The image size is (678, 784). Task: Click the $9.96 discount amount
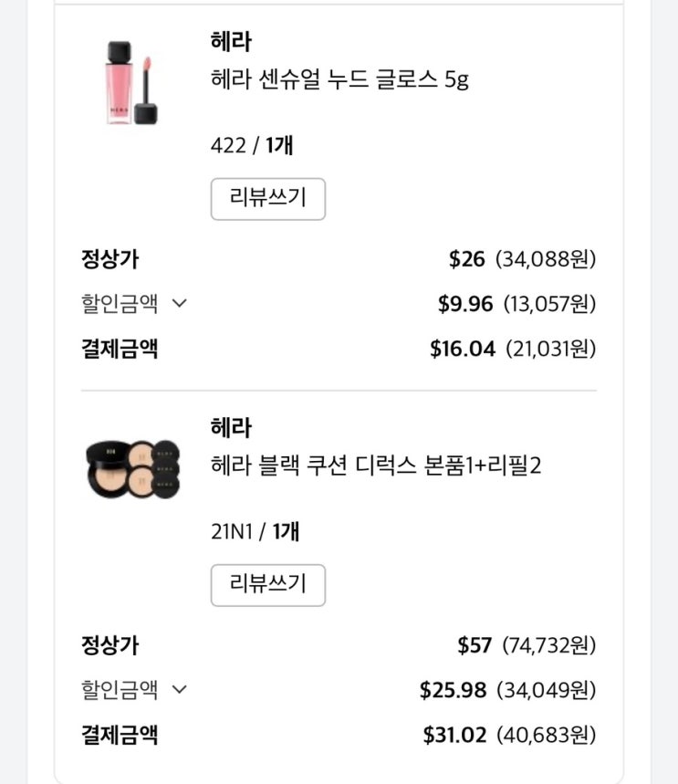point(464,304)
